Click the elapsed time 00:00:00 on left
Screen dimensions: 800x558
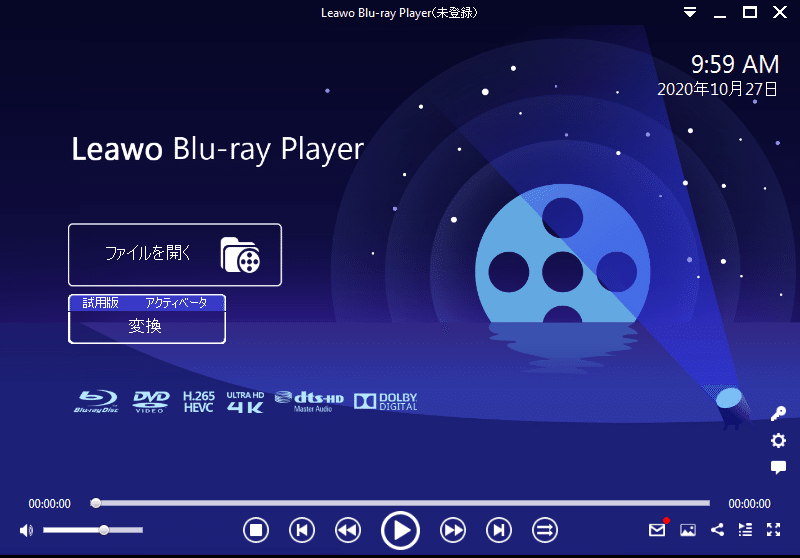point(49,504)
